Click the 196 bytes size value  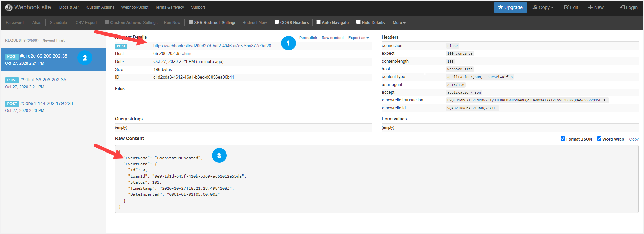(x=163, y=70)
